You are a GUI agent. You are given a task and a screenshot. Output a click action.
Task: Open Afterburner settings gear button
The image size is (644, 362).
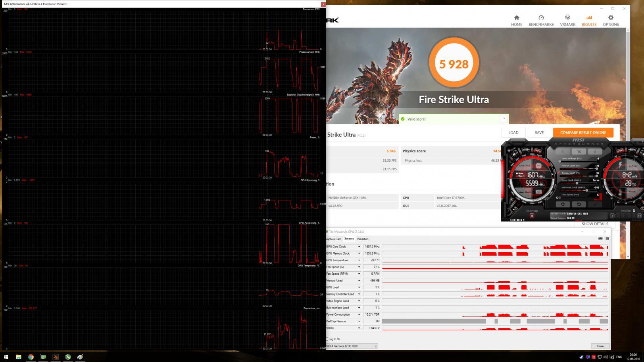(563, 204)
